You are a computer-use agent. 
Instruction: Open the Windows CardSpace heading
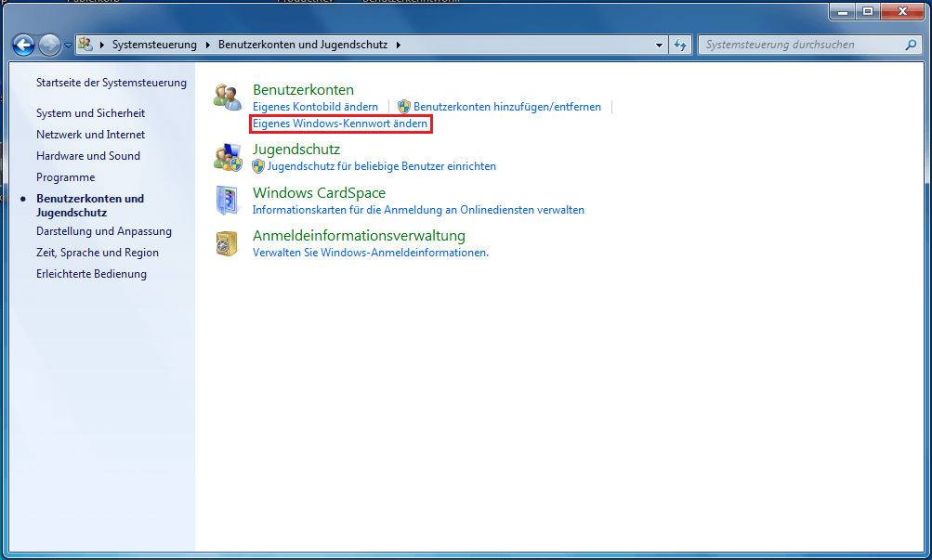pos(320,193)
